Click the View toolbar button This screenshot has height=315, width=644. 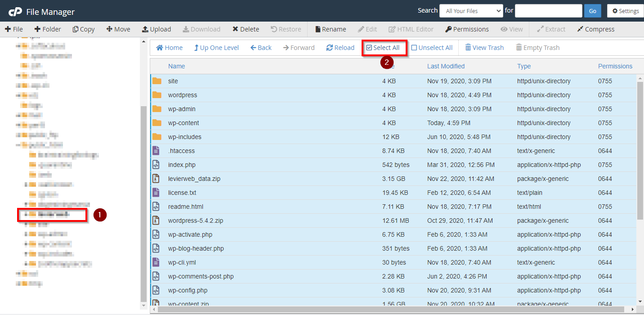(x=512, y=29)
